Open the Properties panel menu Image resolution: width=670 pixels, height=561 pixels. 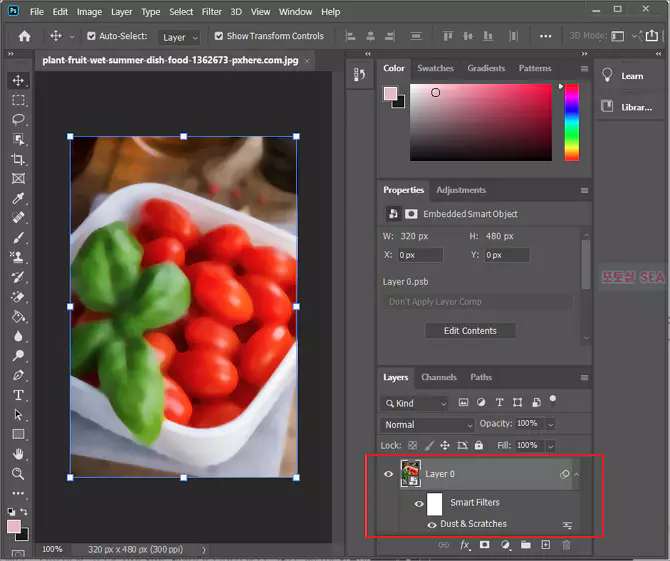click(x=584, y=191)
